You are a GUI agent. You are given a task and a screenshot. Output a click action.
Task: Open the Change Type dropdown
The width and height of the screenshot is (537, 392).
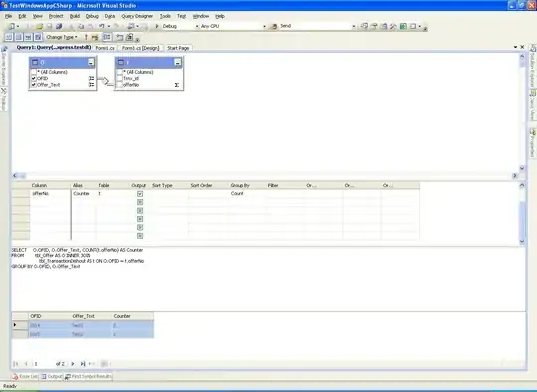(62, 37)
